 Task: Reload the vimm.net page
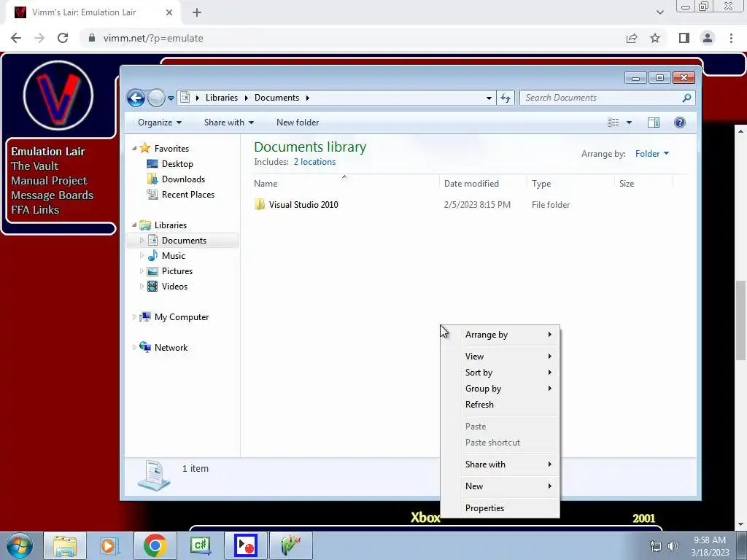63,38
